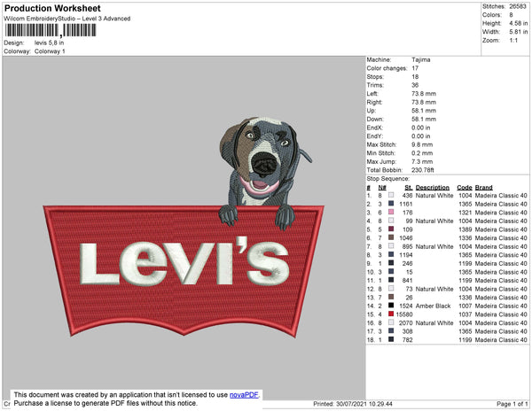Image resolution: width=532 pixels, height=411 pixels.
Task: Click the Min Stitch value 0.2 mm
Action: tap(422, 153)
